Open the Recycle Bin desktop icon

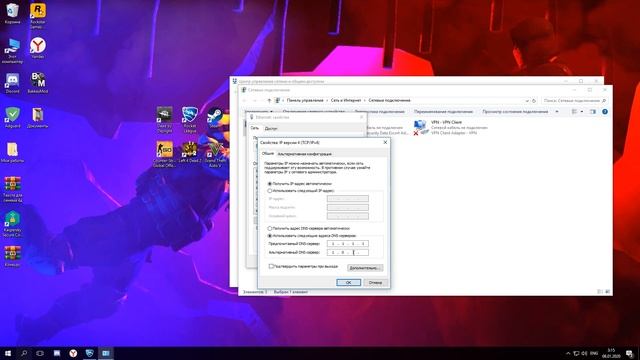(12, 11)
